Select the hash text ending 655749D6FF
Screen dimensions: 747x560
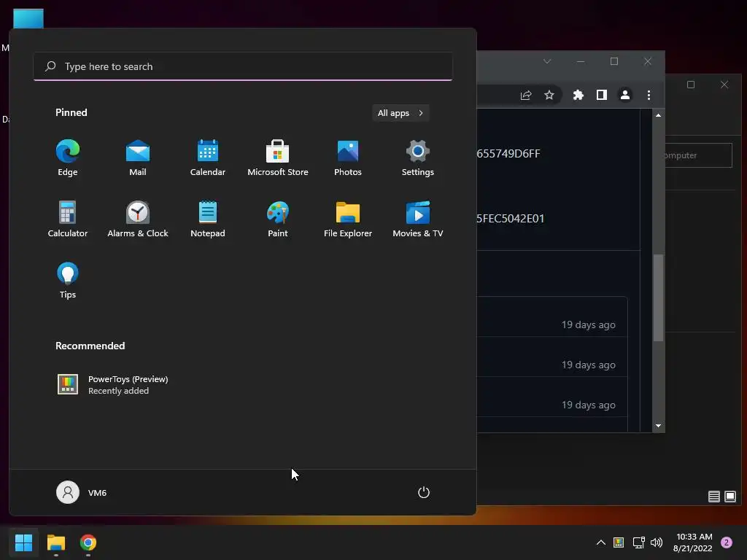(508, 153)
